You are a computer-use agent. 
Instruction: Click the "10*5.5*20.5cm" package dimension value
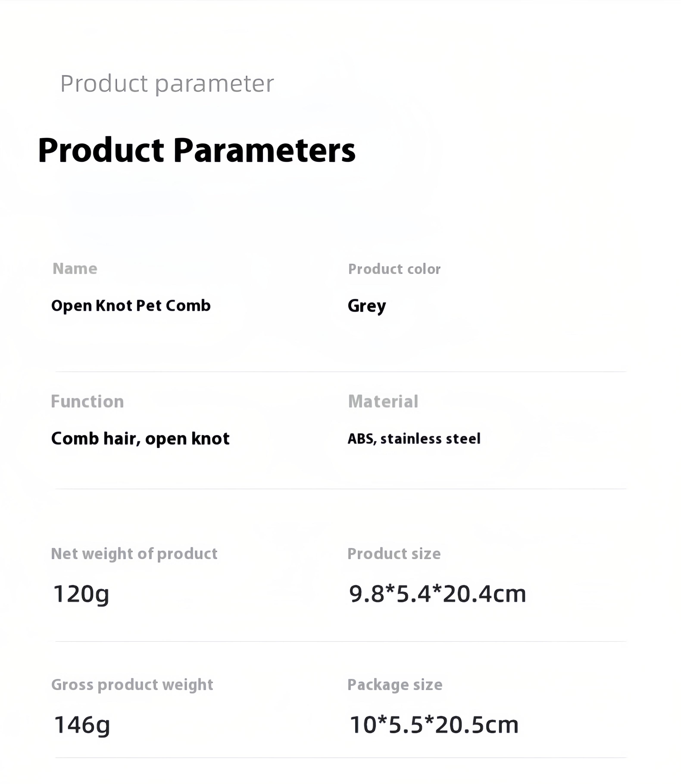[x=434, y=724]
